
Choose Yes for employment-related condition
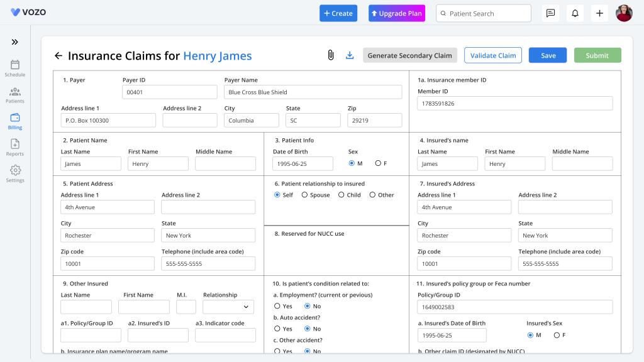coord(277,306)
